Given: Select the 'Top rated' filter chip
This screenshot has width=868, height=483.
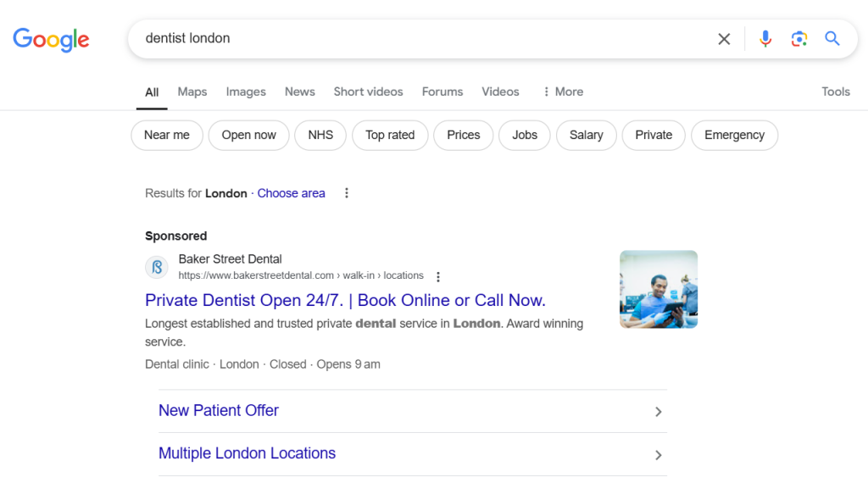Looking at the screenshot, I should [390, 135].
